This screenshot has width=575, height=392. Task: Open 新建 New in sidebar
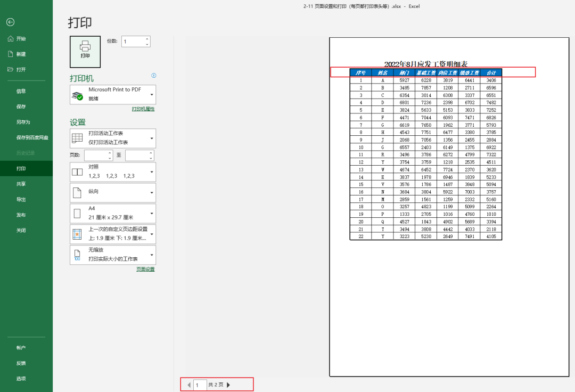pos(27,54)
